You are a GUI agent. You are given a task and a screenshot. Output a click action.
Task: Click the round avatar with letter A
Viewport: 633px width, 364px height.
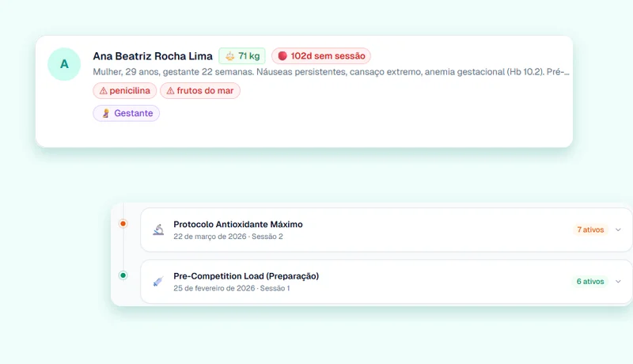tap(64, 64)
